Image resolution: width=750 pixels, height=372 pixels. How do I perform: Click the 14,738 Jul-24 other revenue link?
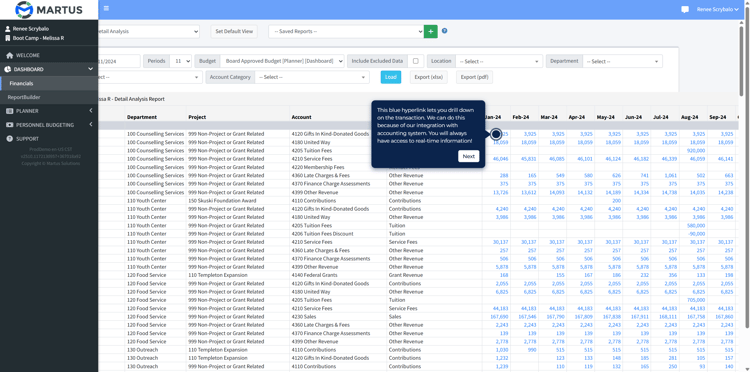[x=669, y=192]
